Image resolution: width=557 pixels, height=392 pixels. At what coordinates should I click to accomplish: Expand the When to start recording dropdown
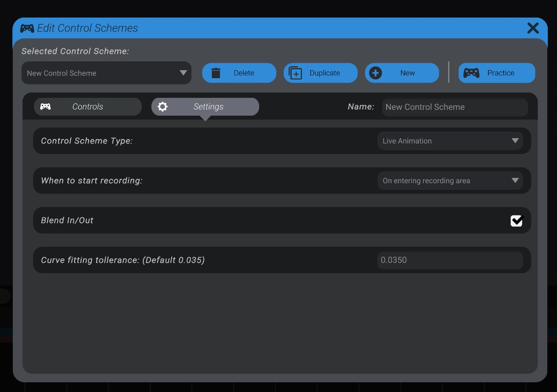450,180
